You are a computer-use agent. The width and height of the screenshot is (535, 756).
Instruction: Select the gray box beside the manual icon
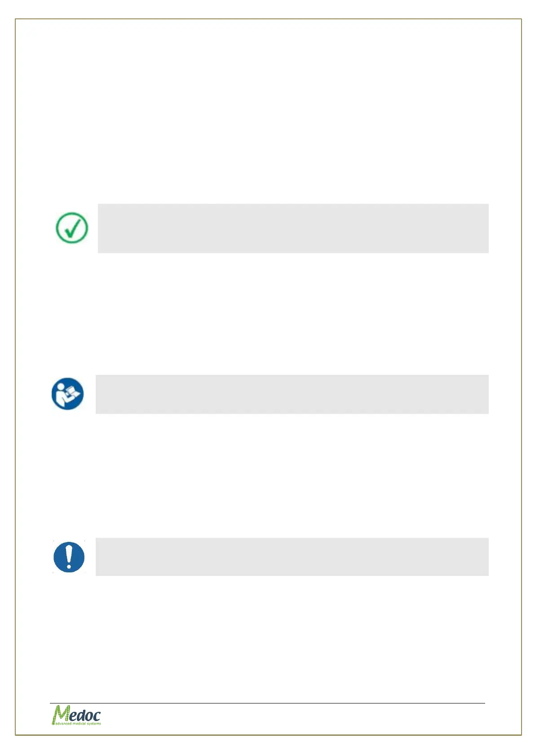(x=292, y=394)
